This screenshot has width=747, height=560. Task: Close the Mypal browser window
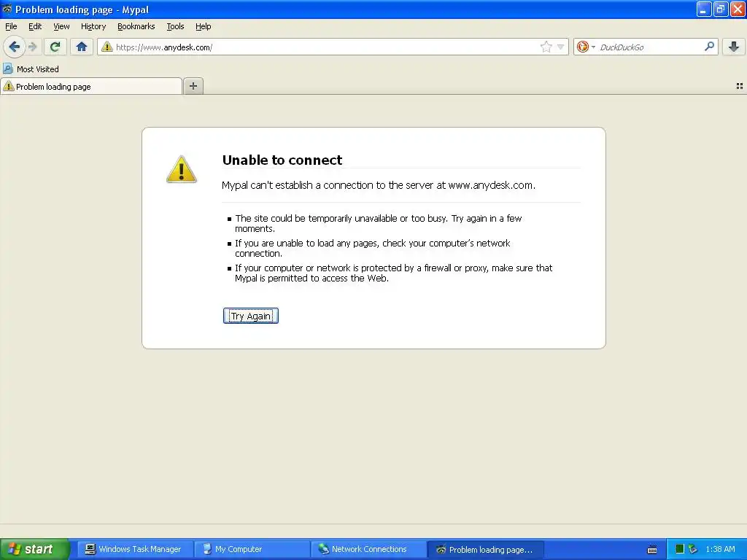coord(738,9)
